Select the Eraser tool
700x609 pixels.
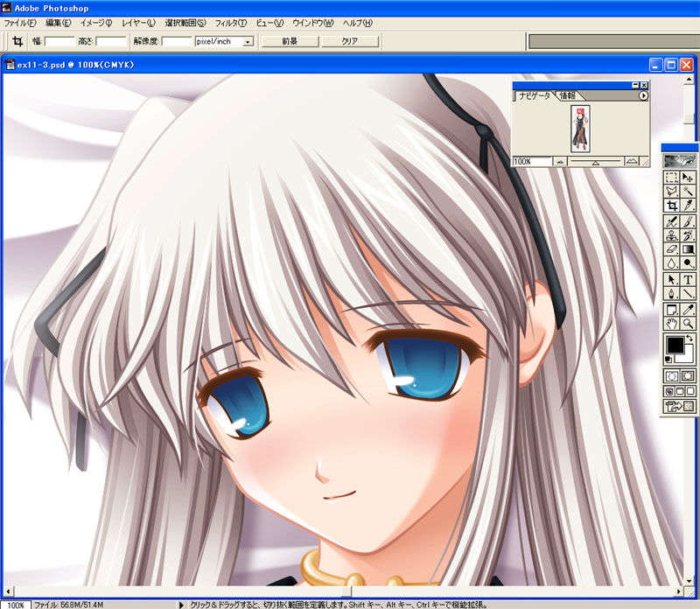[671, 249]
